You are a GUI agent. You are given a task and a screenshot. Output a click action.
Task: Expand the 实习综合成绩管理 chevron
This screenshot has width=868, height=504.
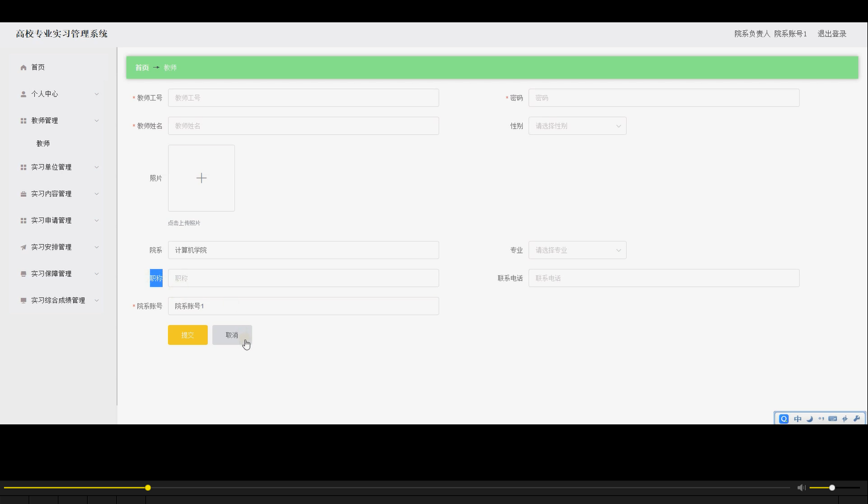point(96,301)
